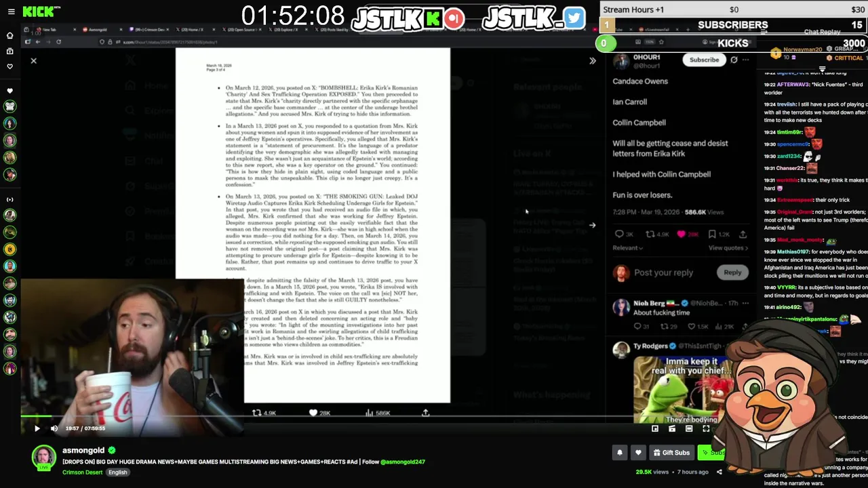Repost the Nioh Berg reply
Viewport: 868px width, 488px height.
[664, 327]
